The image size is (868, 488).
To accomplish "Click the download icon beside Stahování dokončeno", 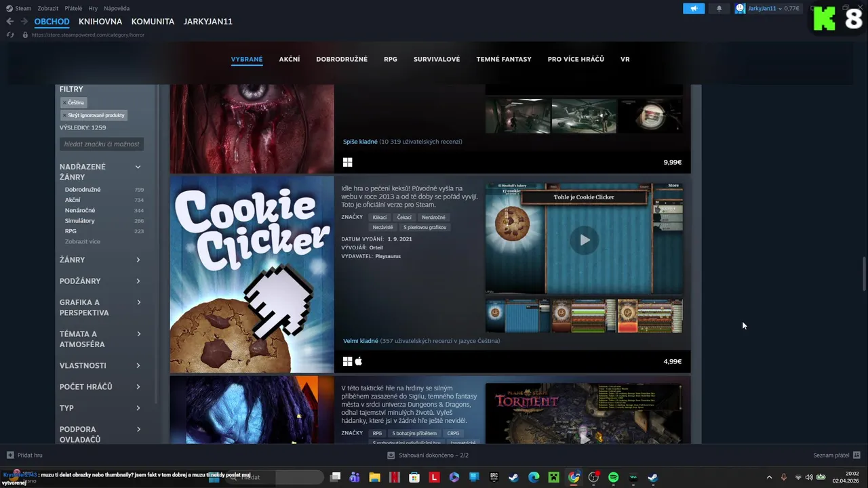I will [x=391, y=455].
